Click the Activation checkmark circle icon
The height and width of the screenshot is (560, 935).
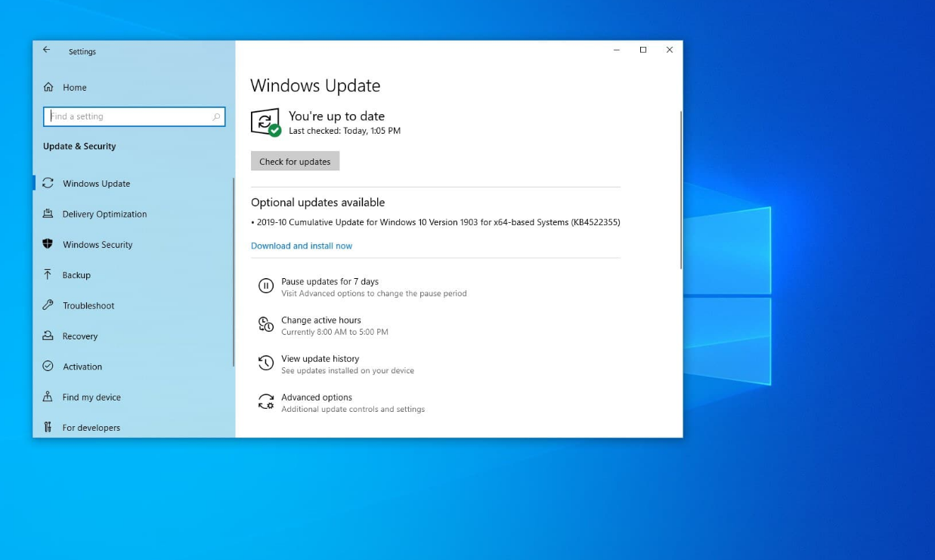pos(48,366)
